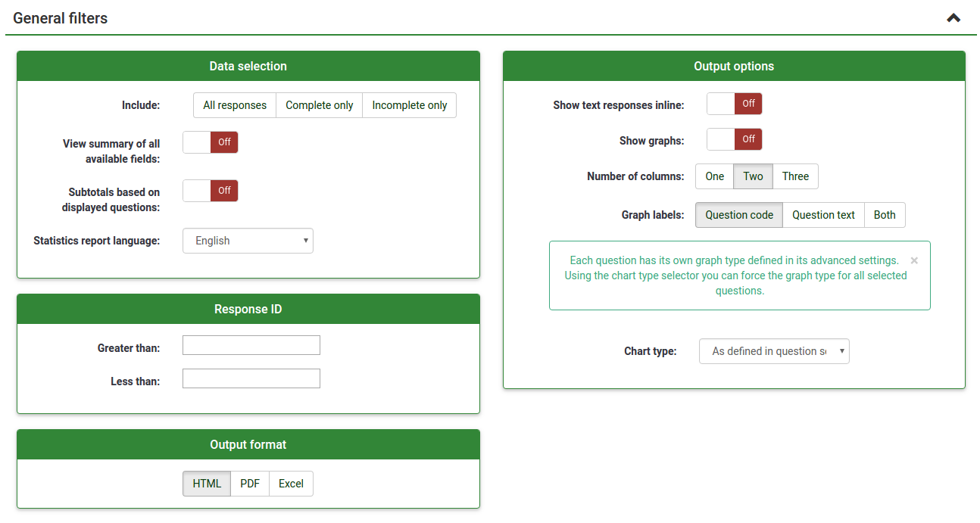The height and width of the screenshot is (523, 980).
Task: Open Statistics report language dropdown
Action: click(x=248, y=241)
